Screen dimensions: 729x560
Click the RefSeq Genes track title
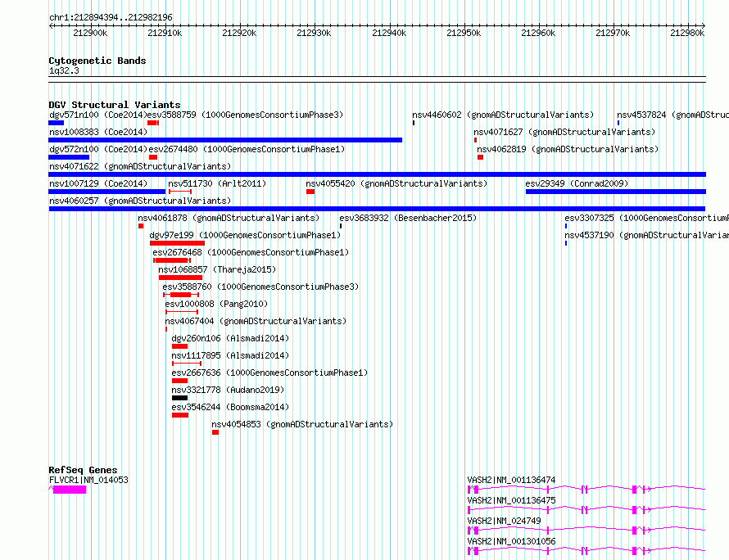point(83,470)
